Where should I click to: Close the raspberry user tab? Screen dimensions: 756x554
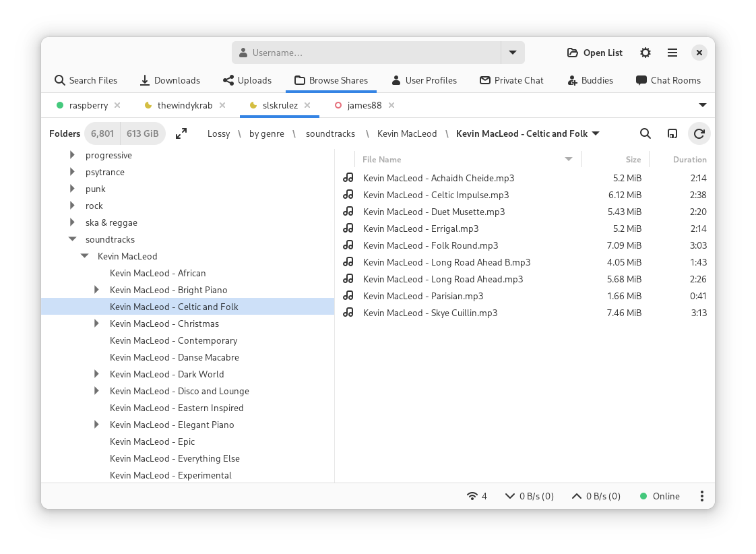(117, 105)
